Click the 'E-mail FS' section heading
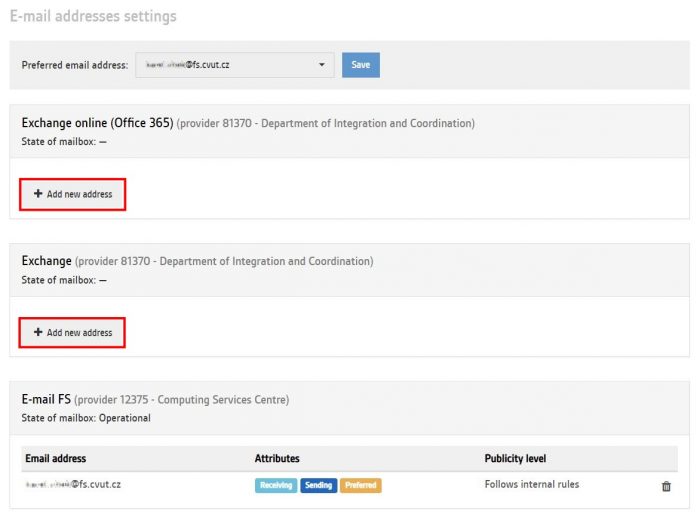700x517 pixels. point(46,399)
